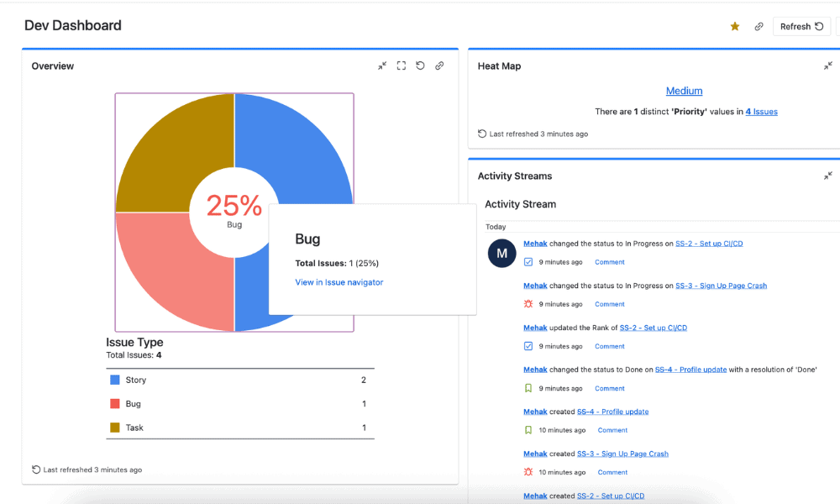Click View in Issue navigator in Bug tooltip
Image resolution: width=840 pixels, height=504 pixels.
[x=339, y=282]
